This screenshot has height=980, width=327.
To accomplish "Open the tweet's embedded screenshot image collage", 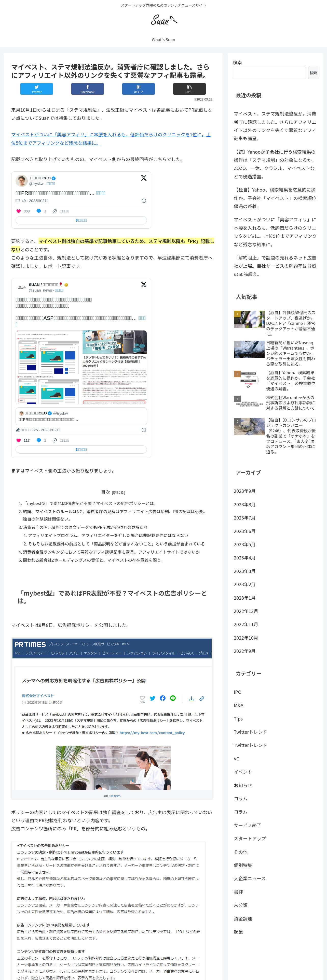I will 81,367.
